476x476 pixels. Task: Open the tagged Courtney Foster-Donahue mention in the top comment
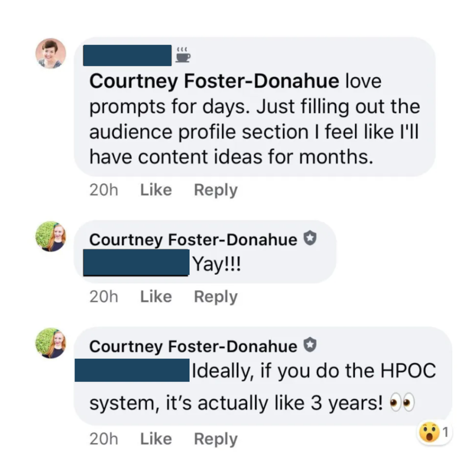pos(214,82)
